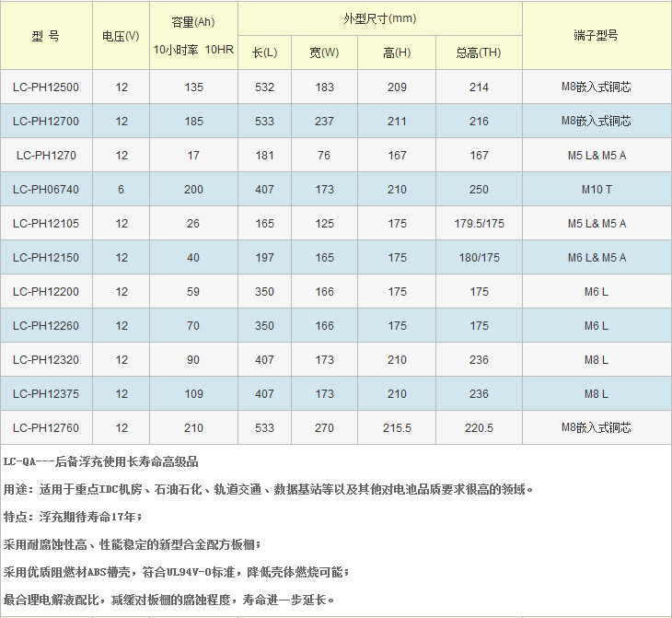
Task: Select width 76 in LC-PH1270 row
Action: click(x=324, y=156)
